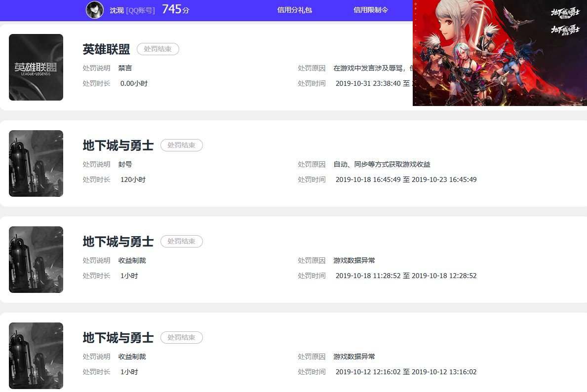Screen dimensions: 587x392
Task: Click 游戏数据异常 on the 2019-10-12 card
Action: (x=354, y=356)
